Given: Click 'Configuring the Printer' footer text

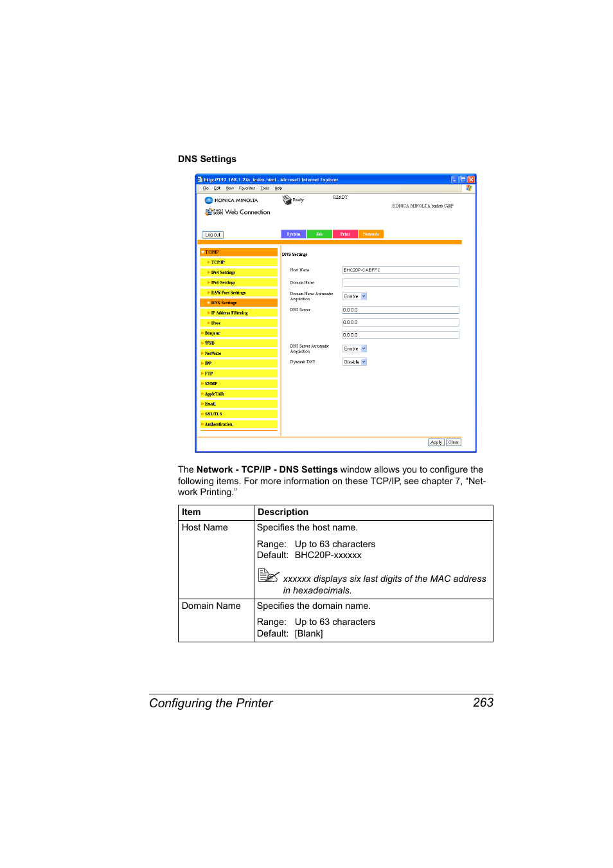Looking at the screenshot, I should pos(211,703).
